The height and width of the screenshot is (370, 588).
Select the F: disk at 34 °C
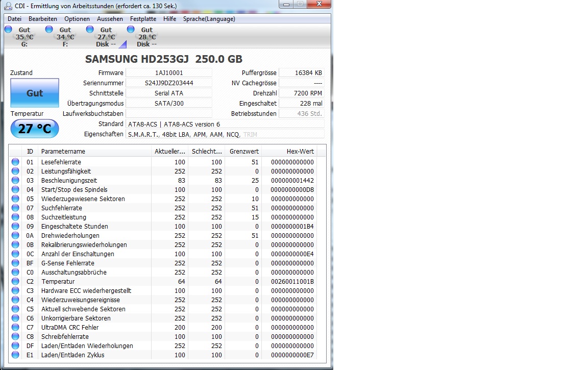point(65,37)
